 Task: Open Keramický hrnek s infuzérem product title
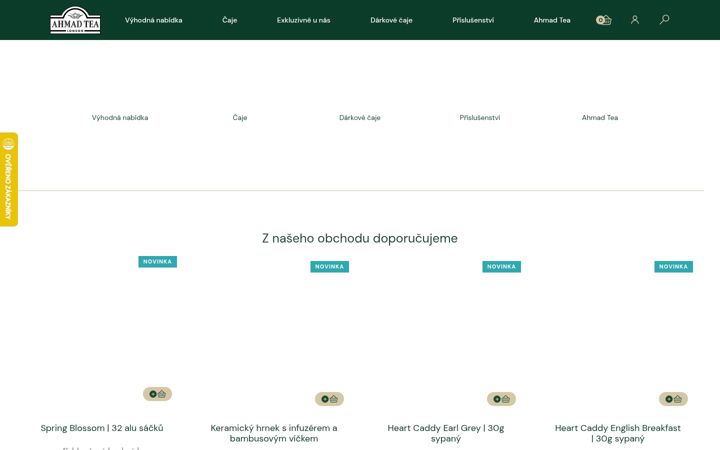[274, 433]
